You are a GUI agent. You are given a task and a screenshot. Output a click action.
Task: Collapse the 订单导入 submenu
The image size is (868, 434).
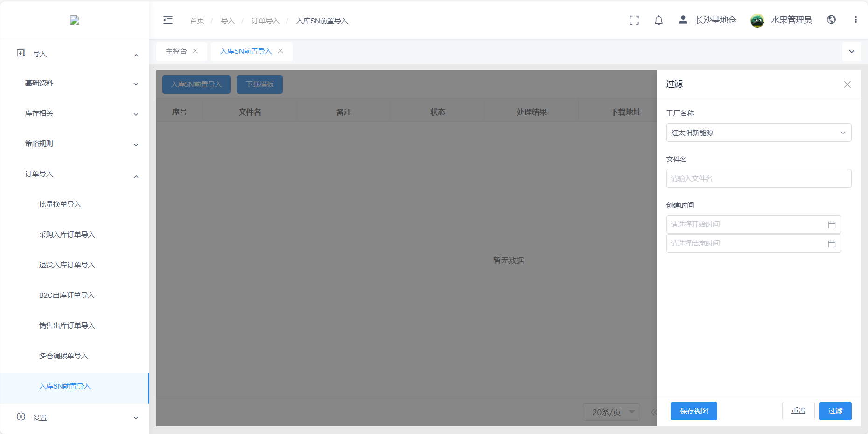(136, 177)
